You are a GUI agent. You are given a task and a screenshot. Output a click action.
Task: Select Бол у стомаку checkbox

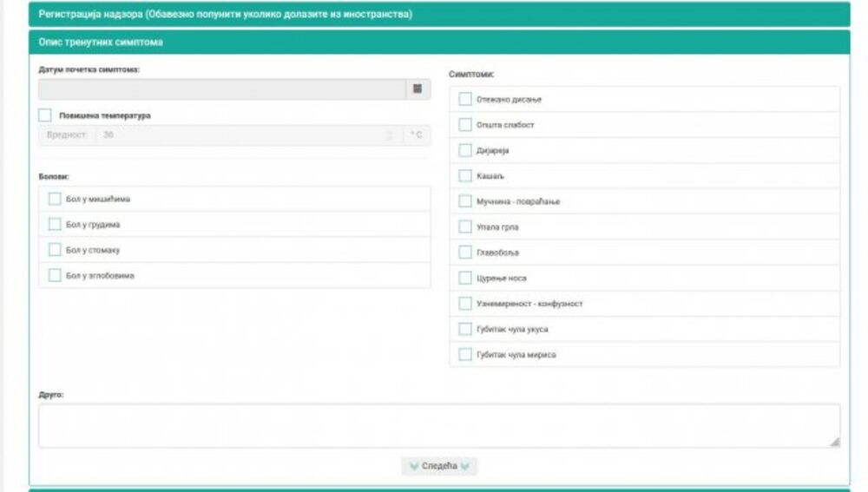click(55, 250)
